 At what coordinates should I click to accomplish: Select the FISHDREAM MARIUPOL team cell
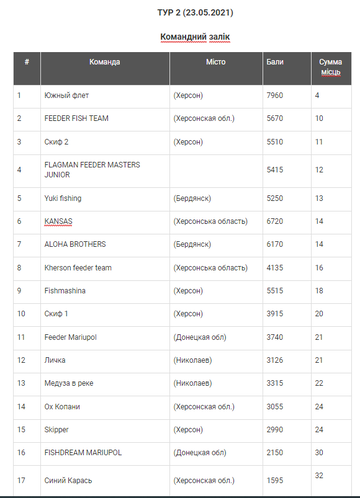105,453
